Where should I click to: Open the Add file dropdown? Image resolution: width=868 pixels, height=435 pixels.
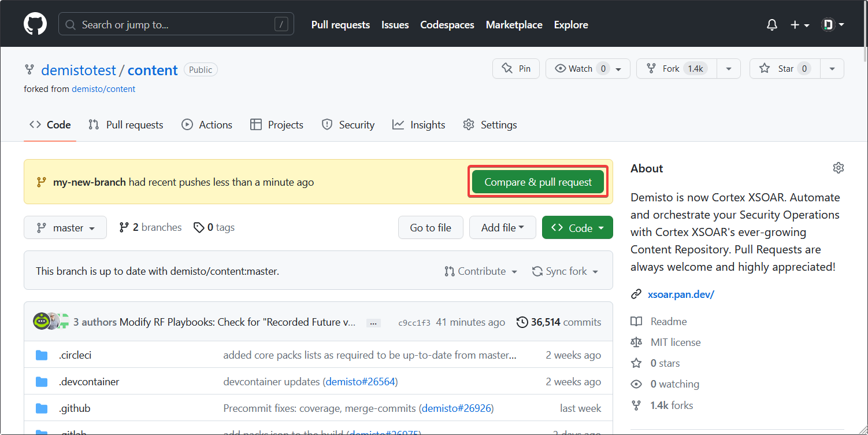click(503, 228)
